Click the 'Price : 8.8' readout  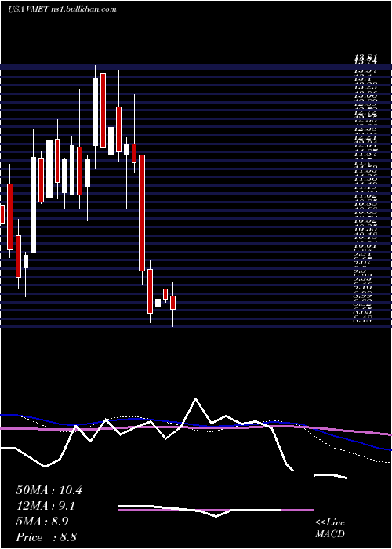tap(46, 537)
